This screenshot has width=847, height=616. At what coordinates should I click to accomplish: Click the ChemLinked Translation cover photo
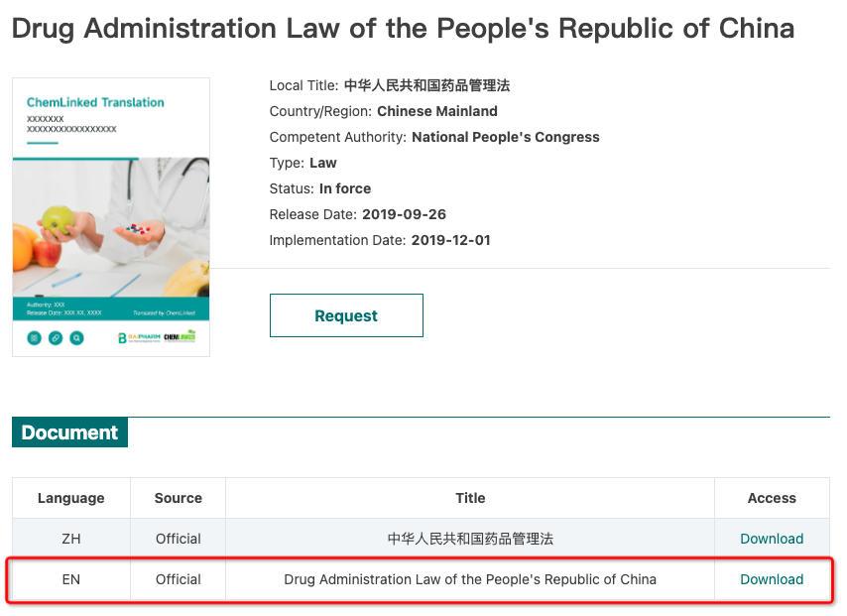111,227
